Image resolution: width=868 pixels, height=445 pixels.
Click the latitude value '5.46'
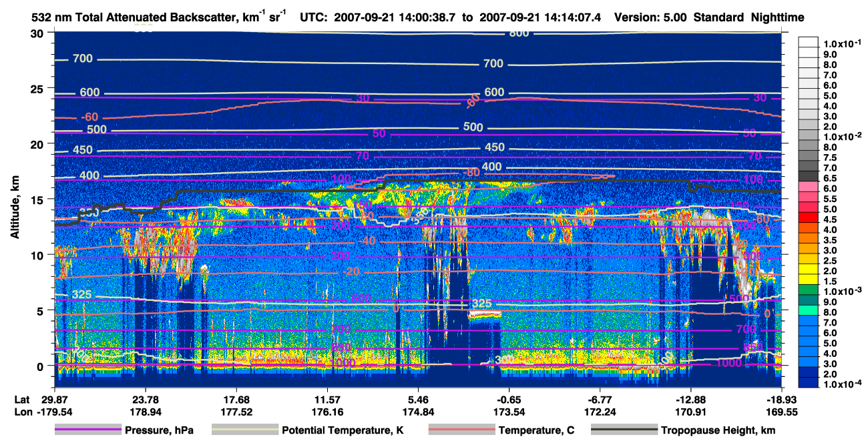click(419, 399)
